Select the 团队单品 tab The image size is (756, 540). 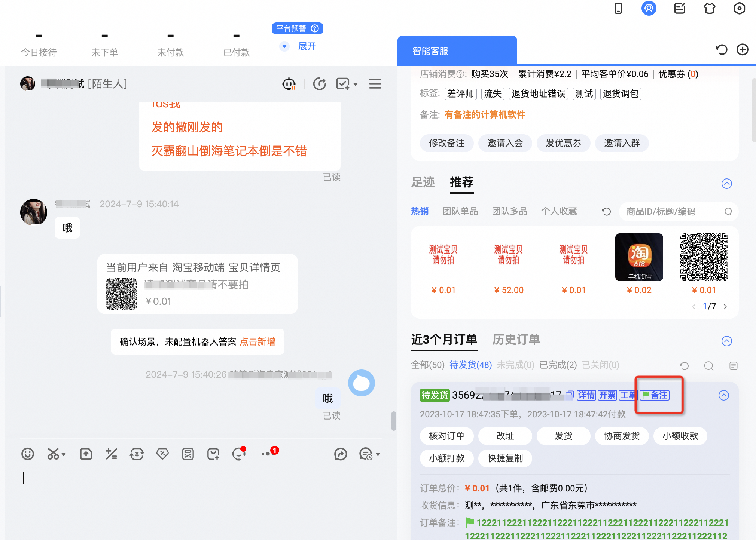[460, 211]
